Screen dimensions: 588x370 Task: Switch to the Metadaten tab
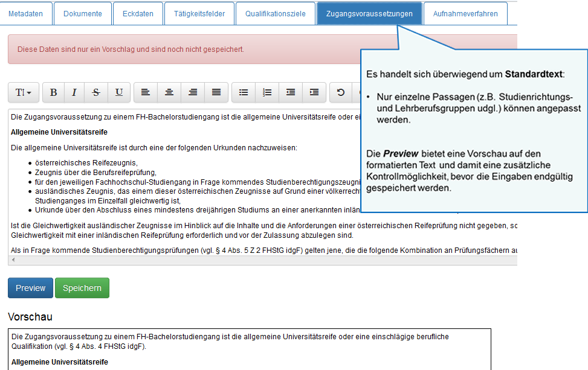pyautogui.click(x=26, y=13)
